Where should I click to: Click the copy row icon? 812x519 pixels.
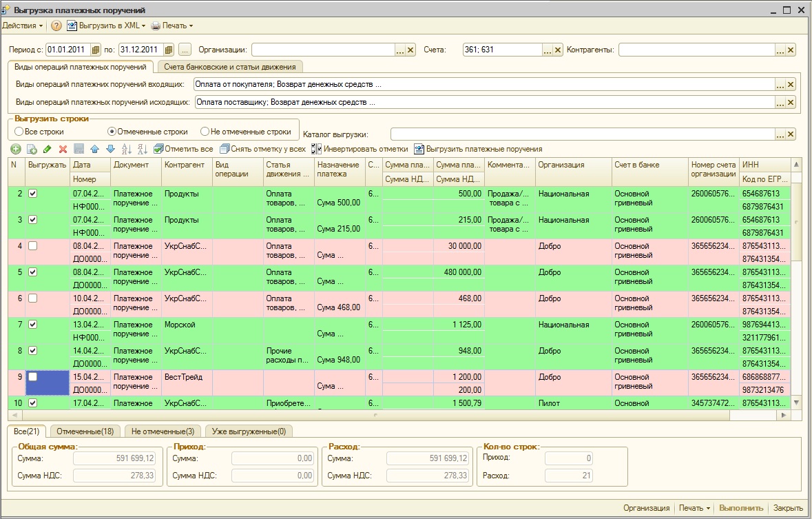[31, 149]
